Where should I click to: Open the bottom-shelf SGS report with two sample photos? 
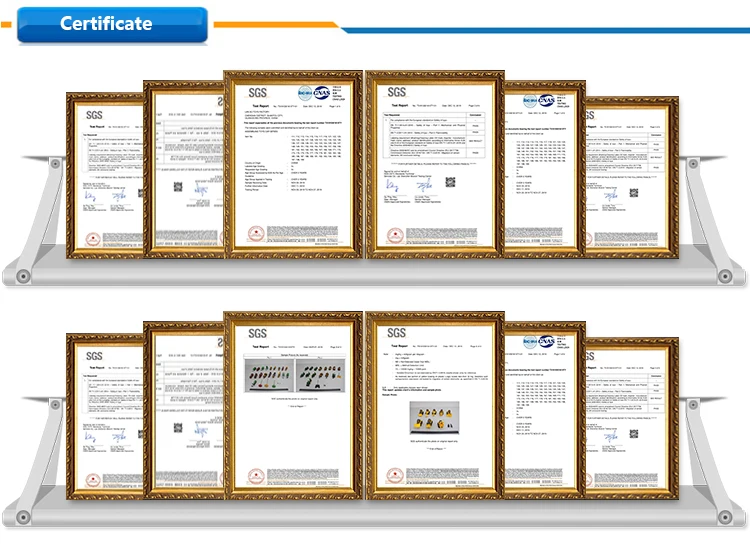tap(293, 406)
